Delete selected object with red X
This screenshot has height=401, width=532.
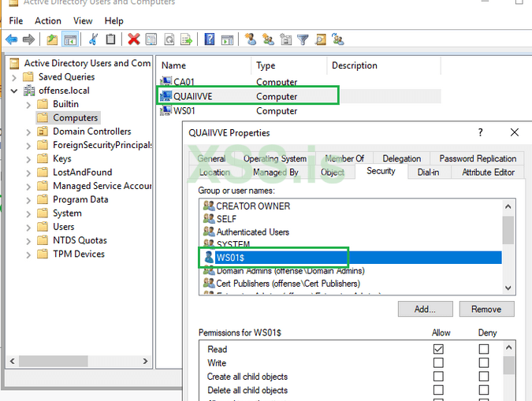(134, 39)
